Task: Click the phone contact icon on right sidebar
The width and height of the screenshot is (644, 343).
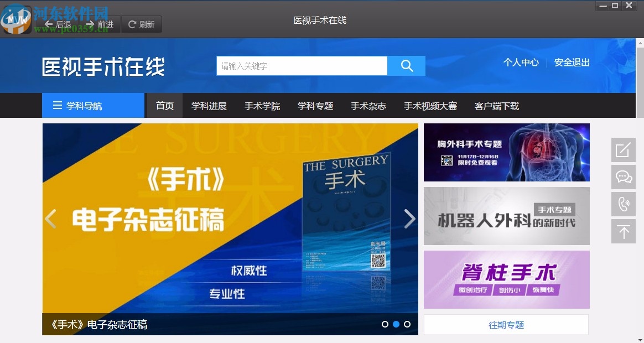Action: coord(624,204)
